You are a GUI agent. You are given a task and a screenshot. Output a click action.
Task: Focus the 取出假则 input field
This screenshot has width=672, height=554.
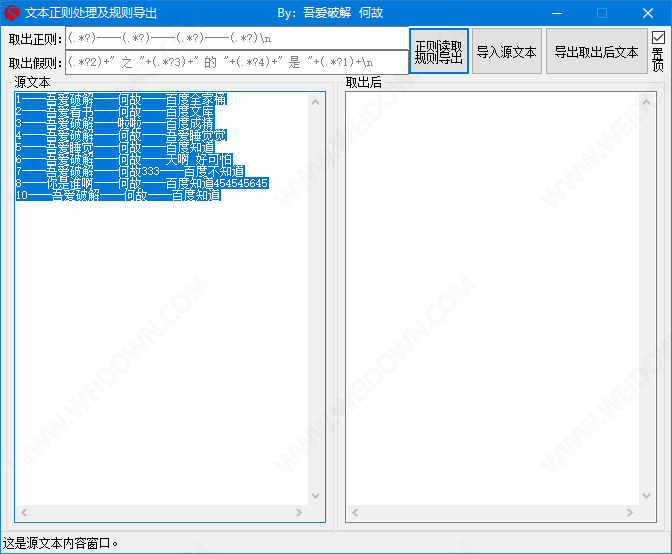click(x=237, y=62)
